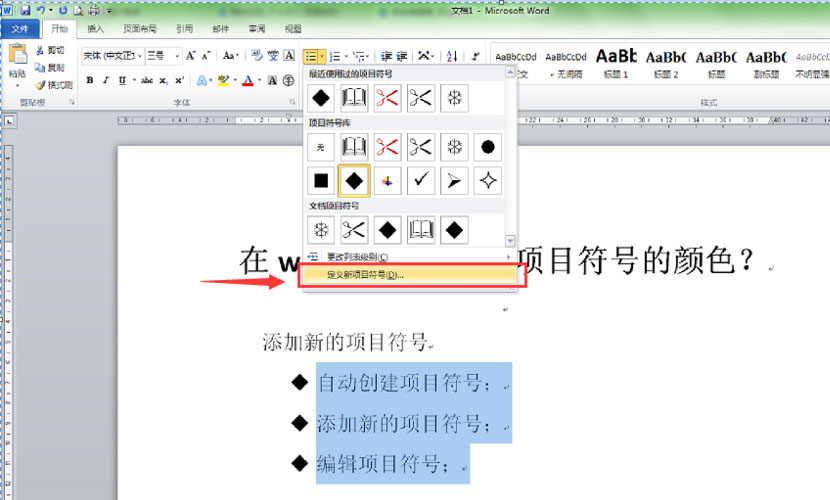The height and width of the screenshot is (500, 830).
Task: Pick the four-point star bullet in bullet library
Action: coord(488,180)
